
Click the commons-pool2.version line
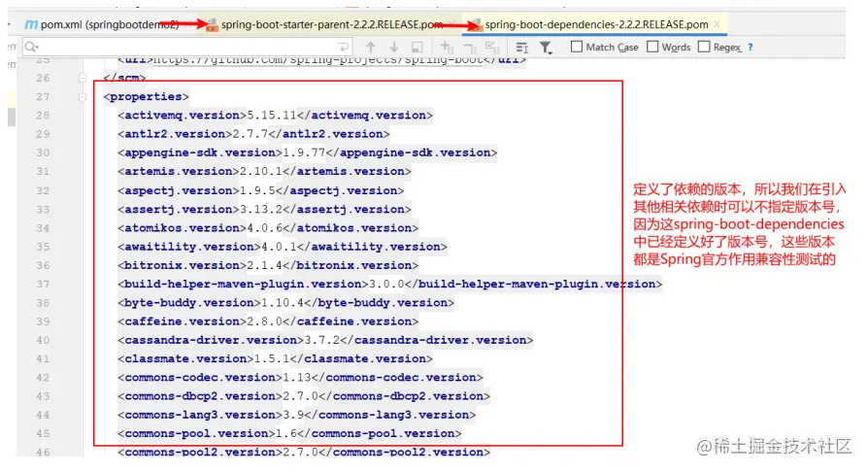(x=304, y=452)
